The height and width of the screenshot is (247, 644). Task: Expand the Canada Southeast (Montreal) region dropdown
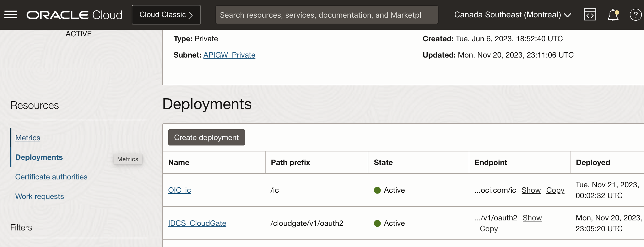[512, 15]
